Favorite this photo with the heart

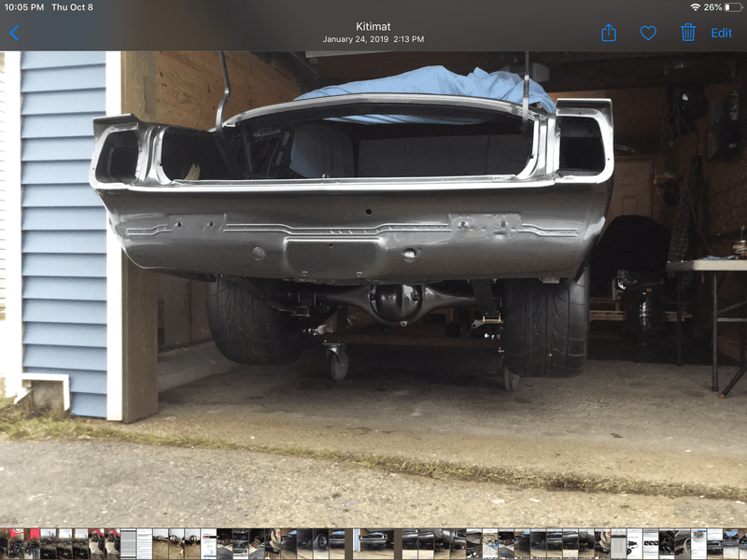coord(648,34)
